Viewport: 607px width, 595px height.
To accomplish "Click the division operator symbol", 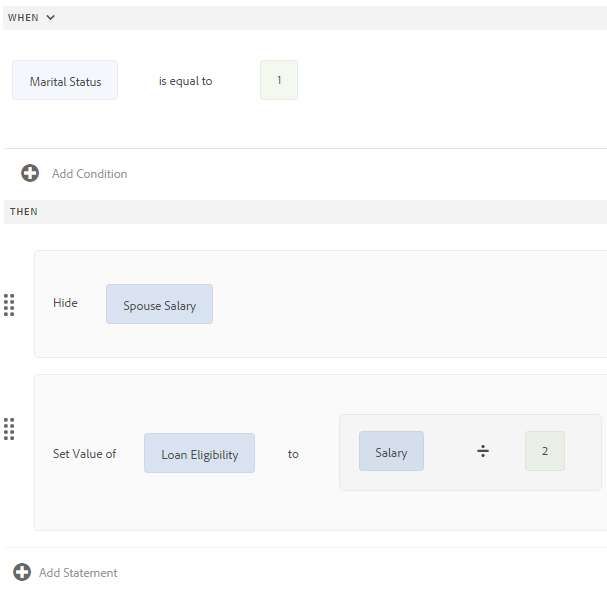I will 483,452.
